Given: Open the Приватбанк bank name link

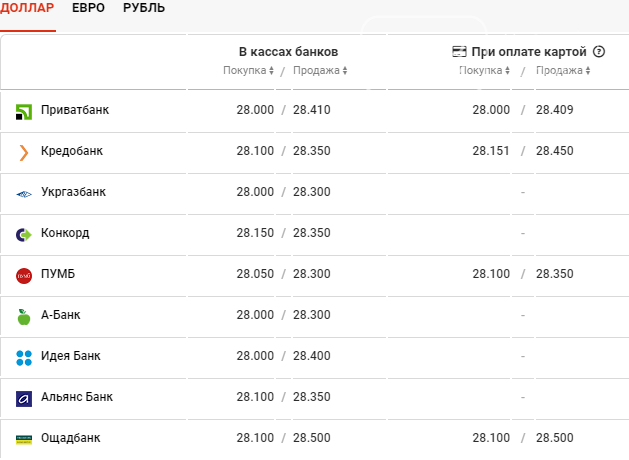Looking at the screenshot, I should (75, 110).
